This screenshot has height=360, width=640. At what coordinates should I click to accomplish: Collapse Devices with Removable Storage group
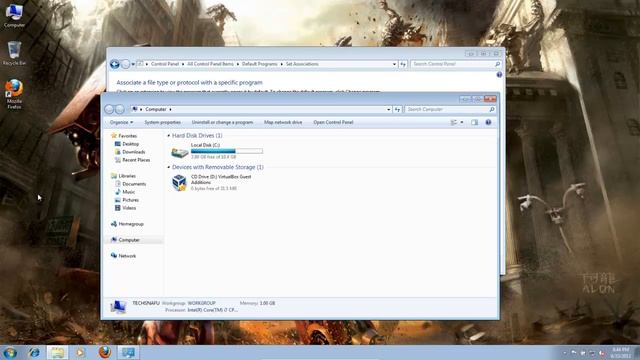(x=169, y=167)
